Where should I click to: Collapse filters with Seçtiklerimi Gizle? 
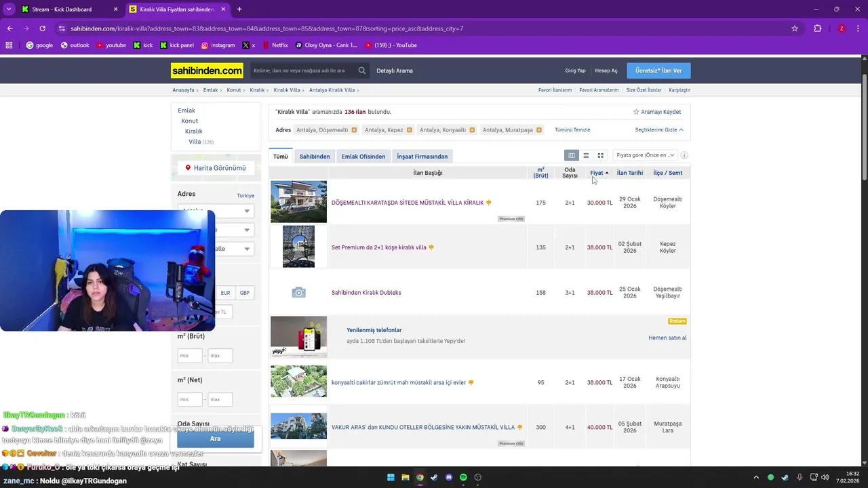[x=659, y=130]
